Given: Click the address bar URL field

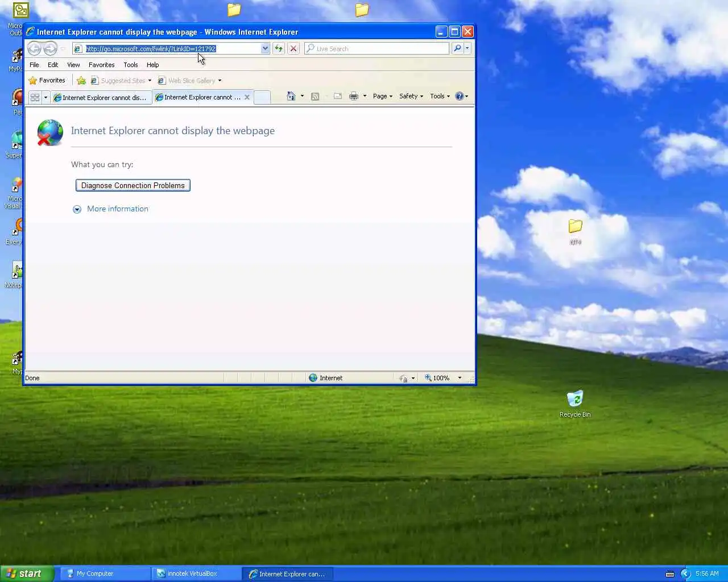Looking at the screenshot, I should [x=171, y=49].
